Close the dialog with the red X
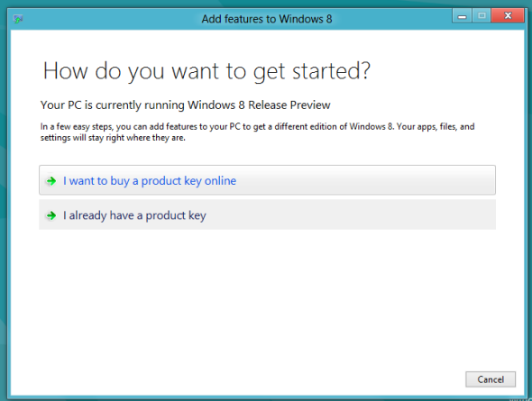The height and width of the screenshot is (401, 532). pos(508,15)
